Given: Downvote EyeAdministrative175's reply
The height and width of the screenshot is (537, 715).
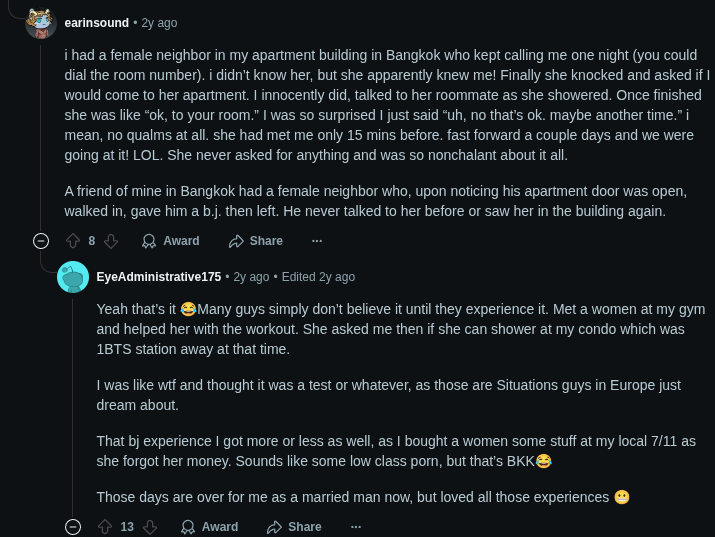Looking at the screenshot, I should [150, 527].
